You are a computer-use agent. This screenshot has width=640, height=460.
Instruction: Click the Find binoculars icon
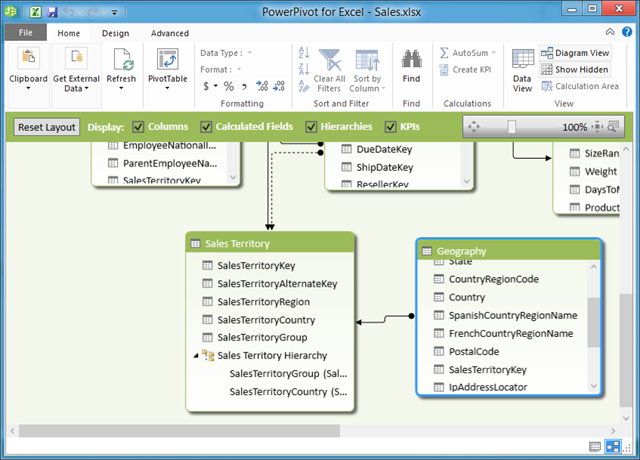(x=411, y=59)
